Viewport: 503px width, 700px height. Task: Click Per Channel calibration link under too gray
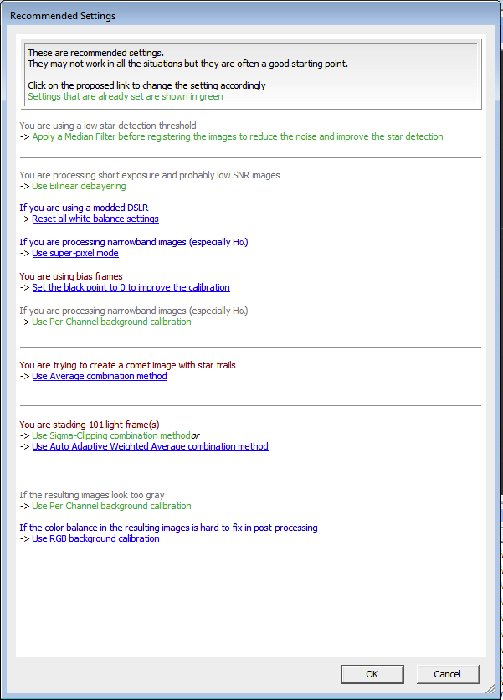click(112, 506)
